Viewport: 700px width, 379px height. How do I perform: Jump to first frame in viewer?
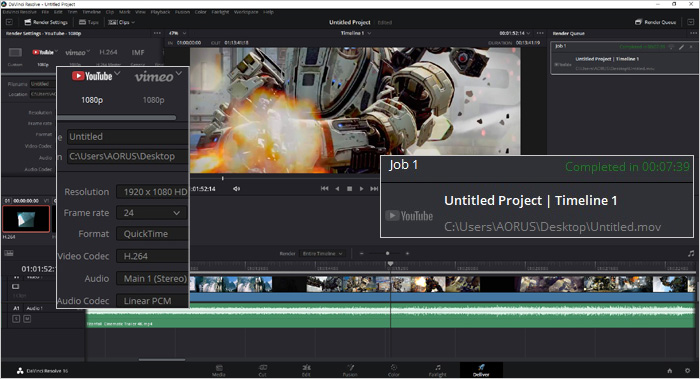tap(325, 189)
